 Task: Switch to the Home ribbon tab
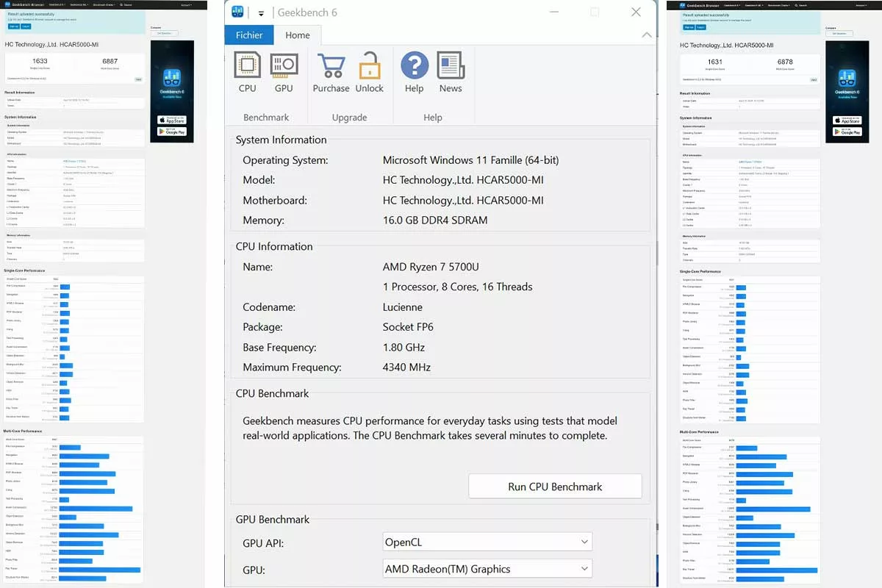tap(298, 35)
